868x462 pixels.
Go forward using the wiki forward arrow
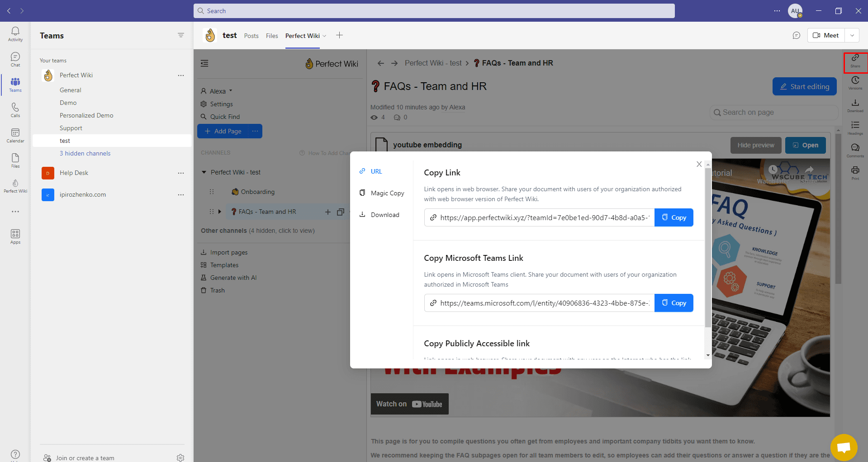coord(394,63)
